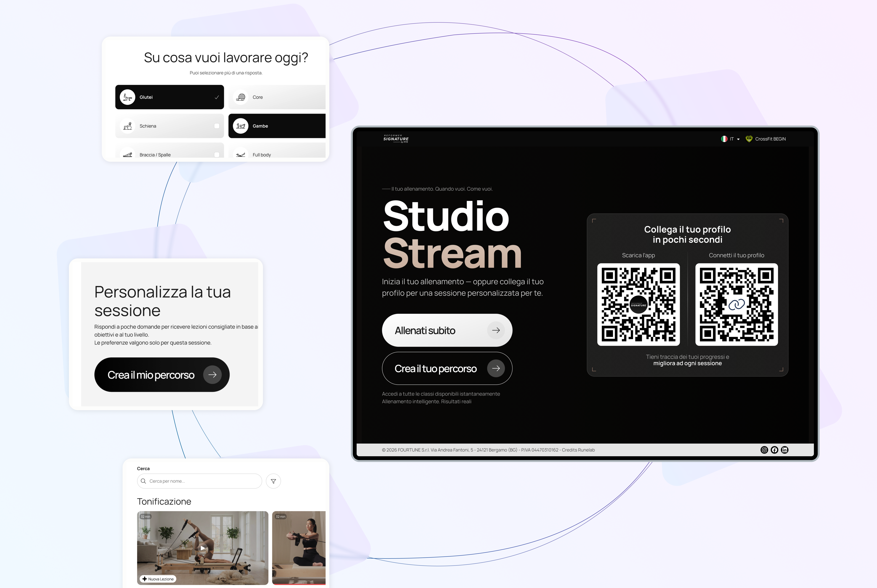
Task: Click the 'Crea il tuo percorso' button
Action: [x=447, y=368]
